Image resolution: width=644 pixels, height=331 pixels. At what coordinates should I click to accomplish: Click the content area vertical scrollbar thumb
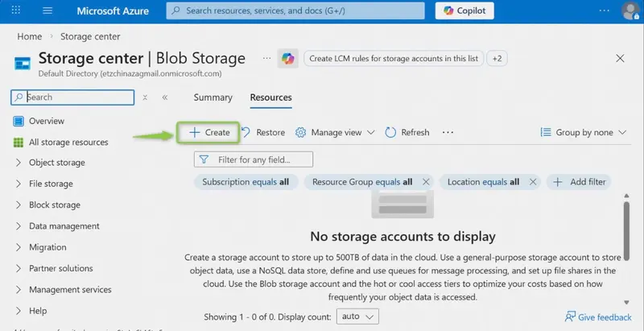tap(626, 231)
